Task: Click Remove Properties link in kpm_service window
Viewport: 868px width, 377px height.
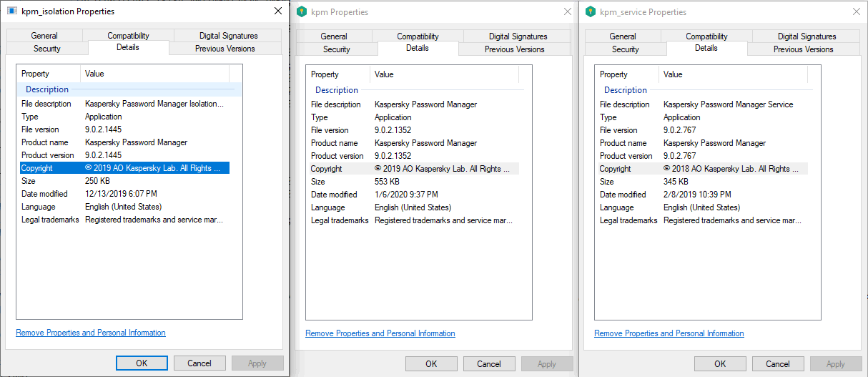Action: [669, 333]
